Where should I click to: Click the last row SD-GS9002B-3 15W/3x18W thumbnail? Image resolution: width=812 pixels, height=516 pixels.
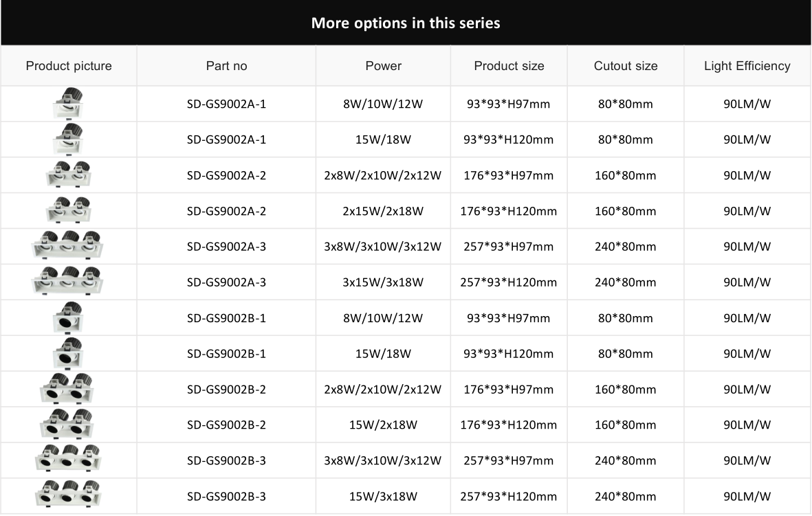point(68,494)
